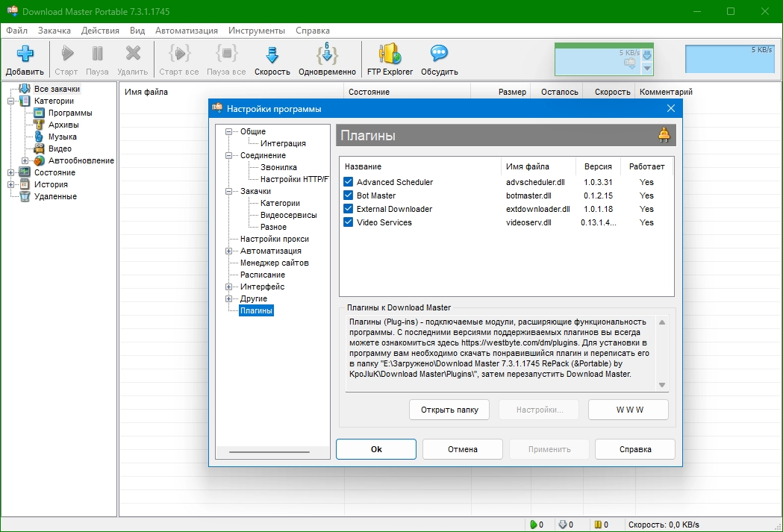Select Настройки прокси in settings tree

pyautogui.click(x=274, y=239)
